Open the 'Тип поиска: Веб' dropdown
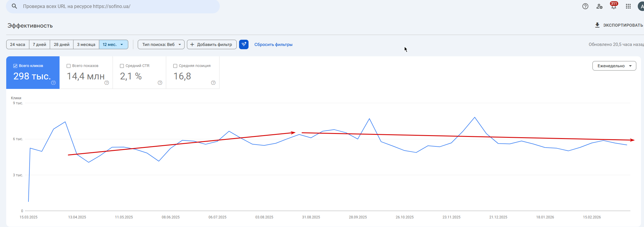 point(161,44)
